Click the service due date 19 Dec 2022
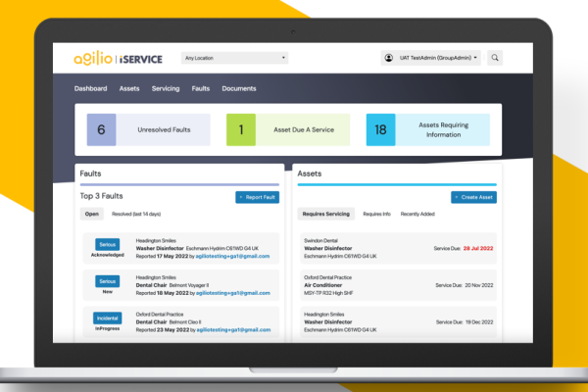Viewport: 588px width, 392px height. point(479,321)
